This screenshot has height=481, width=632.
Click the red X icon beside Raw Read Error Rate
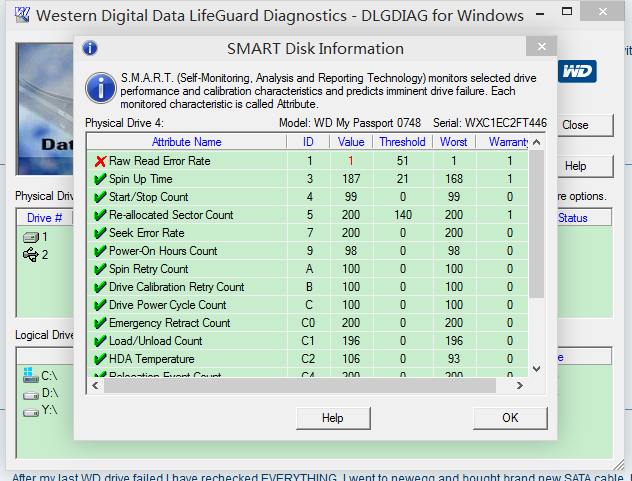coord(100,161)
